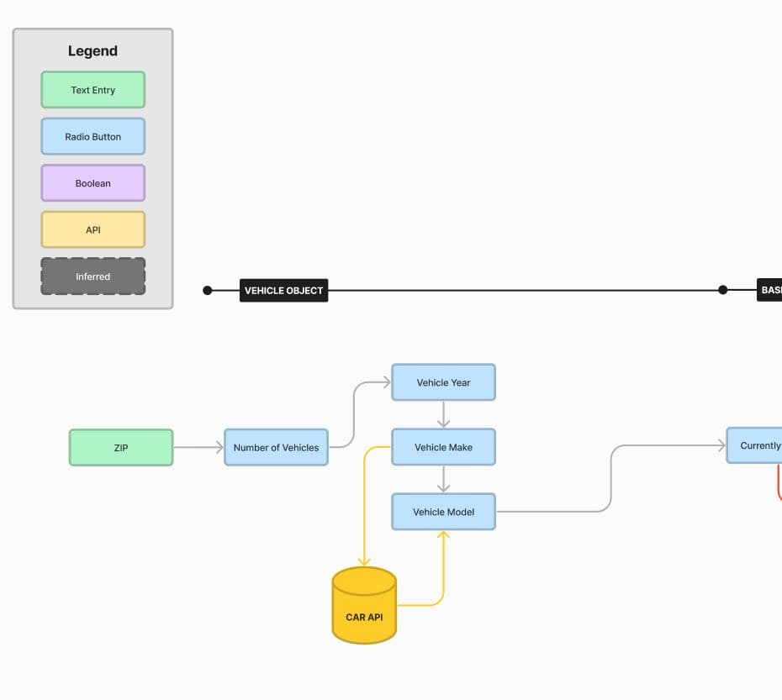Select the yellow API legend box
Image resolution: width=782 pixels, height=700 pixels.
(x=92, y=229)
